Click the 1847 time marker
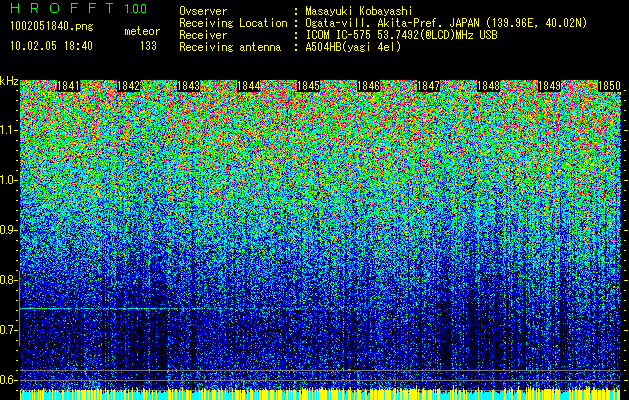Image resolution: width=629 pixels, height=400 pixels. (428, 86)
